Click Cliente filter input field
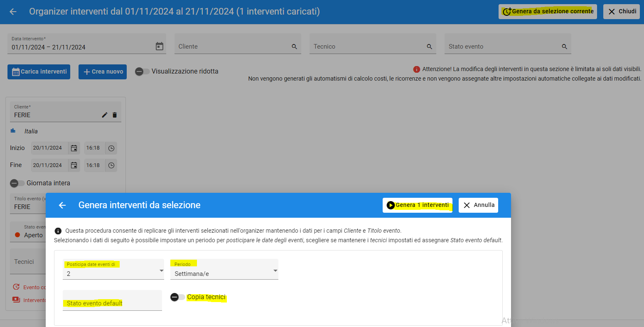The image size is (644, 327). pyautogui.click(x=238, y=44)
